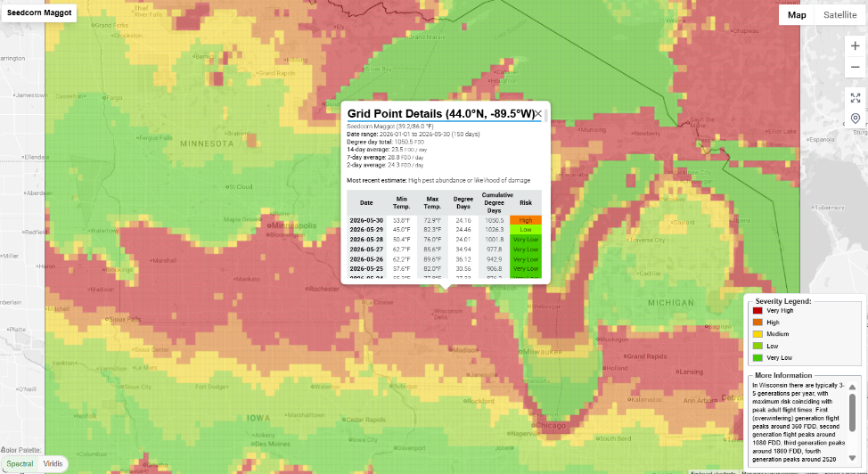Click the Grand Rapids Michigan label
Image resolution: width=868 pixels, height=474 pixels.
pyautogui.click(x=645, y=356)
